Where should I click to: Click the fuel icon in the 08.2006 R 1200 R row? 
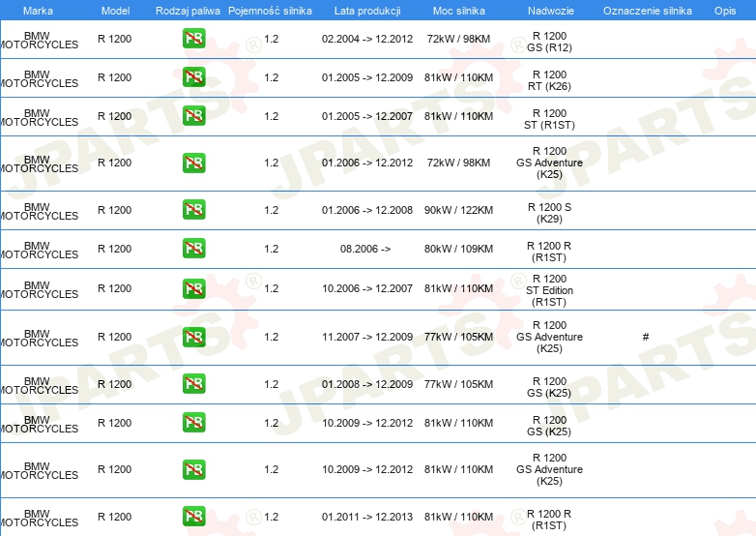[x=193, y=249]
